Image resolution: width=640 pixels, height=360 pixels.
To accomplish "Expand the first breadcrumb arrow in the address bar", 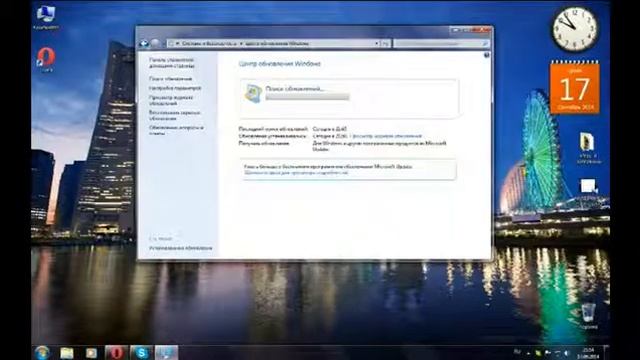I will 178,43.
